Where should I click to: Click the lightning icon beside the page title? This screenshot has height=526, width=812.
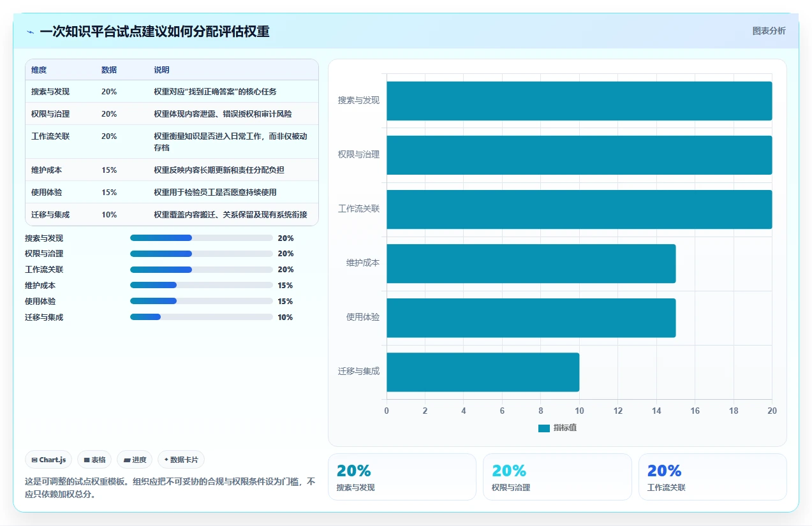click(31, 32)
